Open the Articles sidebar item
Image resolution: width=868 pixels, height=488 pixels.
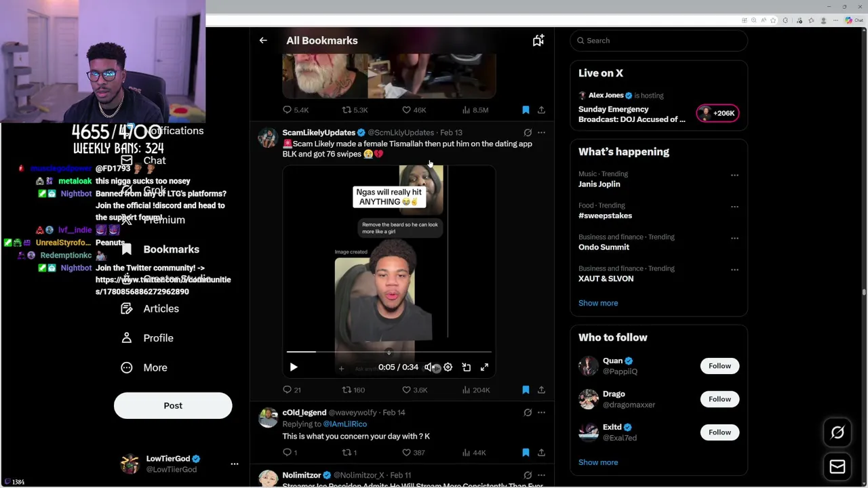[x=151, y=309]
